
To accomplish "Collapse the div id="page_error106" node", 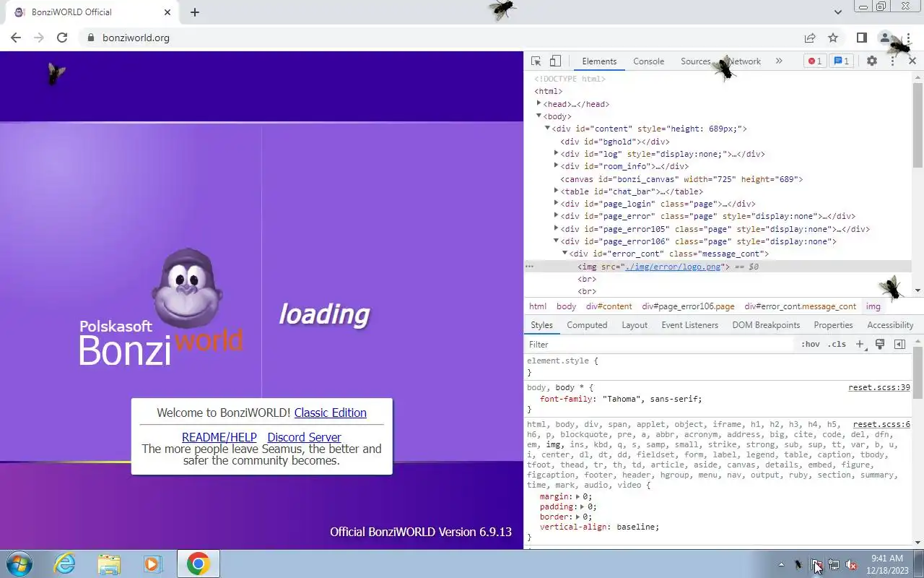I will (557, 241).
